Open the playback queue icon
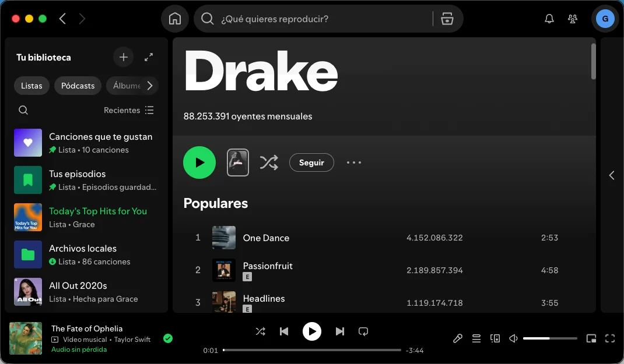 coord(476,338)
